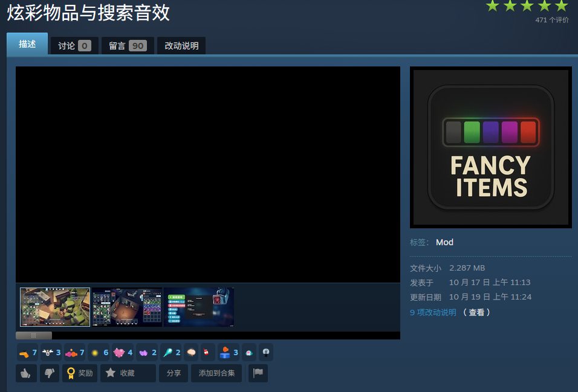Switch to the 讨论 tab
The height and width of the screenshot is (392, 578).
tap(73, 45)
